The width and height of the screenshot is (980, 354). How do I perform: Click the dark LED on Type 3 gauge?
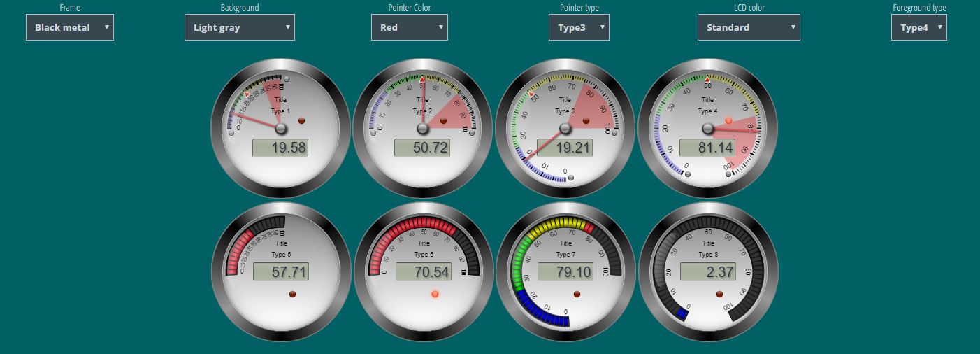point(586,121)
